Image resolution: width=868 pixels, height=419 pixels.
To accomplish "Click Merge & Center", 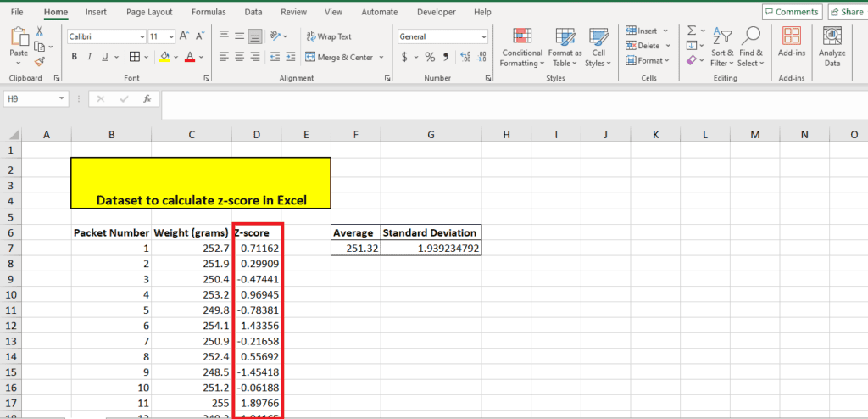I will click(x=339, y=57).
